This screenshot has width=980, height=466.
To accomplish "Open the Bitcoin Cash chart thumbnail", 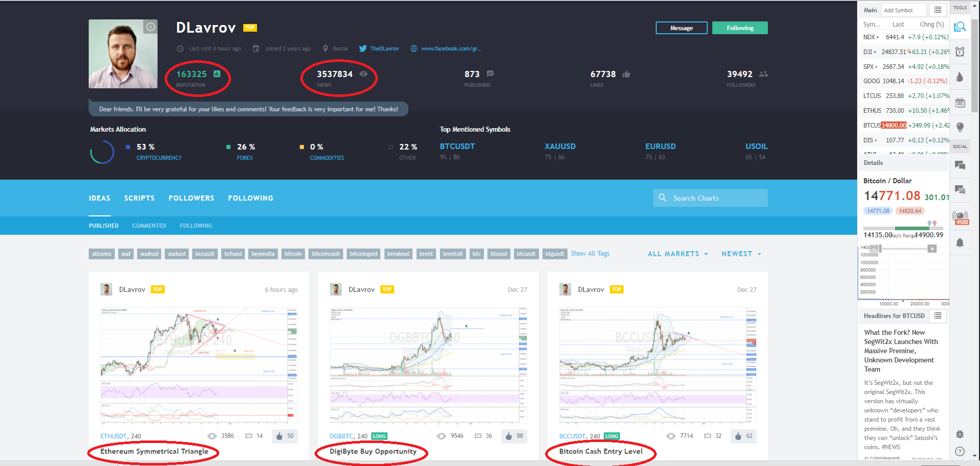I will pos(658,366).
